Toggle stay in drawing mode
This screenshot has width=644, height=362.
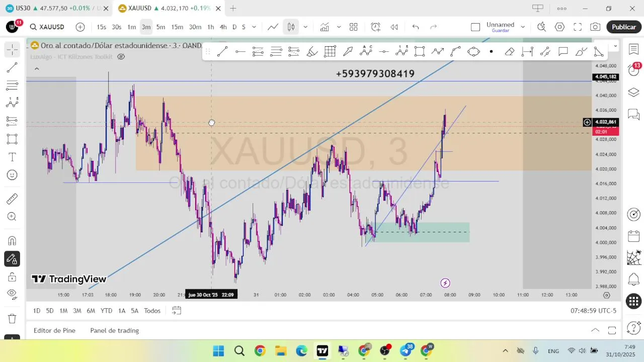(12, 259)
